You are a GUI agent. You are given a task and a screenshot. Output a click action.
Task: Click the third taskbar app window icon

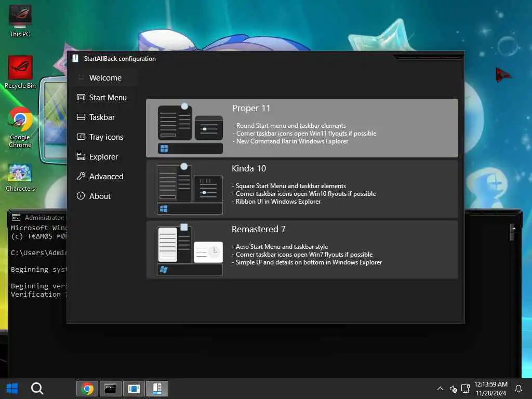(134, 389)
